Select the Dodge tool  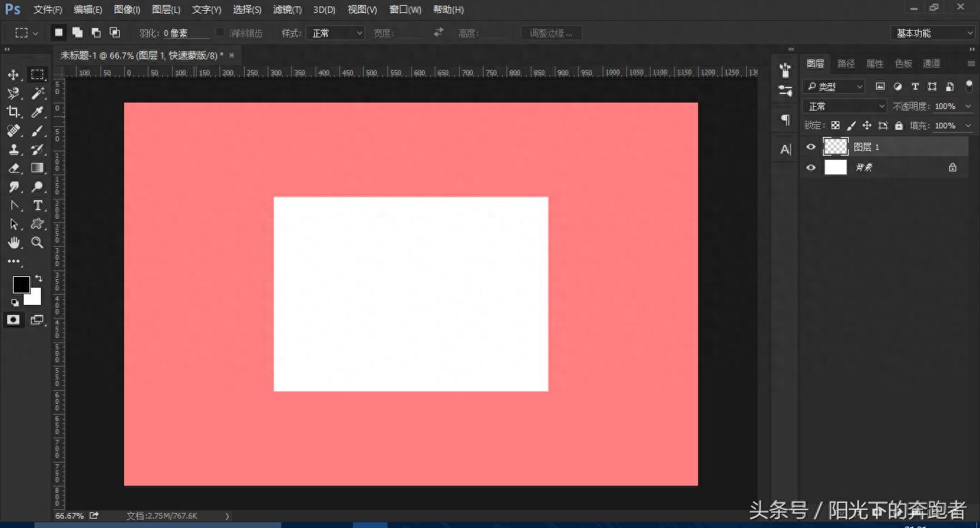click(37, 187)
